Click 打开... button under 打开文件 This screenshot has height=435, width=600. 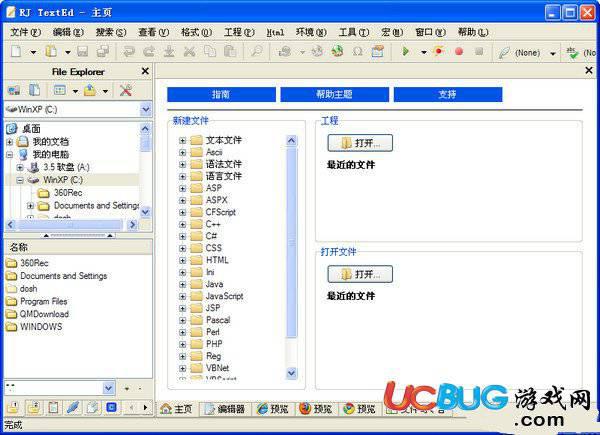point(360,274)
